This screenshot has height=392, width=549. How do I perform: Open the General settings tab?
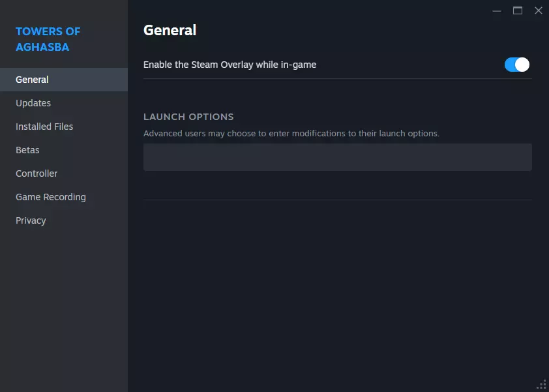[x=33, y=80]
